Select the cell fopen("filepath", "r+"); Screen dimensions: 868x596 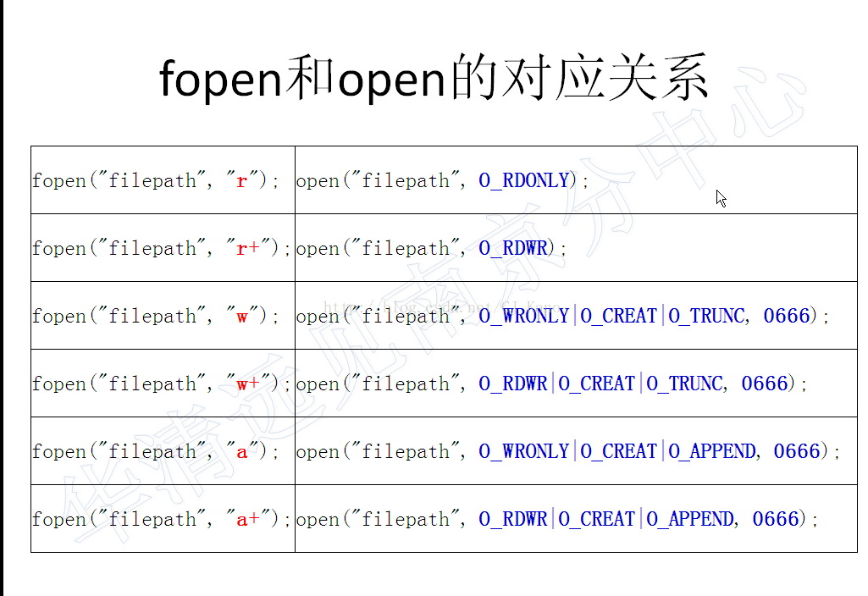pos(163,248)
